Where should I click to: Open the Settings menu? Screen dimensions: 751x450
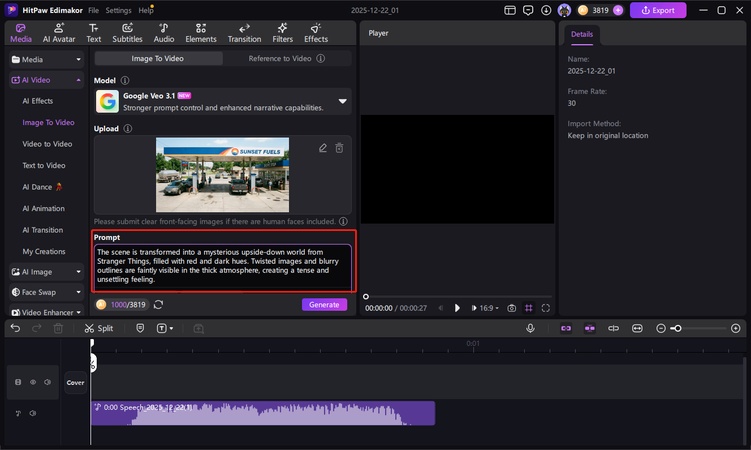pyautogui.click(x=118, y=10)
